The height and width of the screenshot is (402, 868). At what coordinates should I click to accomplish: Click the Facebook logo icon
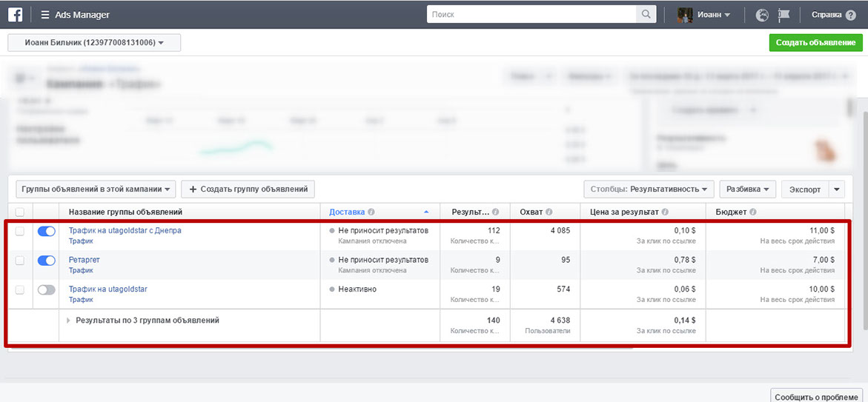pos(15,14)
